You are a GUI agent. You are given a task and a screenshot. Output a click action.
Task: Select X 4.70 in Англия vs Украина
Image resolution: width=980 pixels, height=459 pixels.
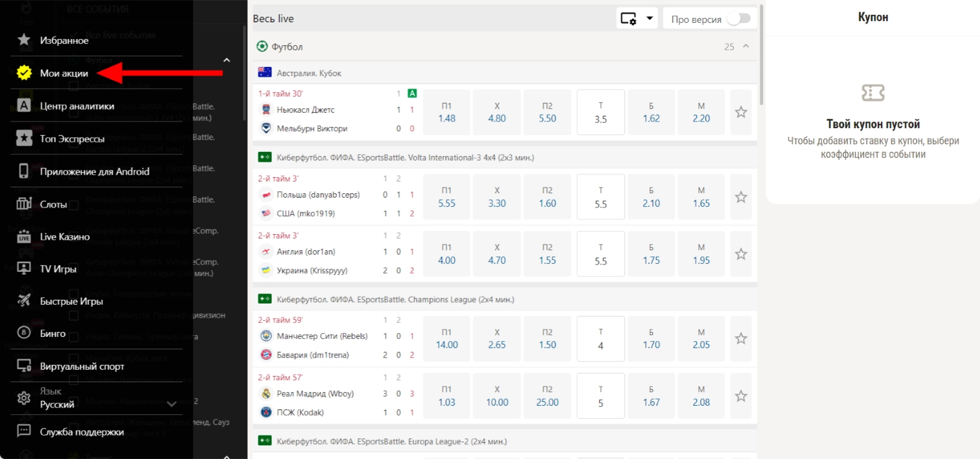497,254
